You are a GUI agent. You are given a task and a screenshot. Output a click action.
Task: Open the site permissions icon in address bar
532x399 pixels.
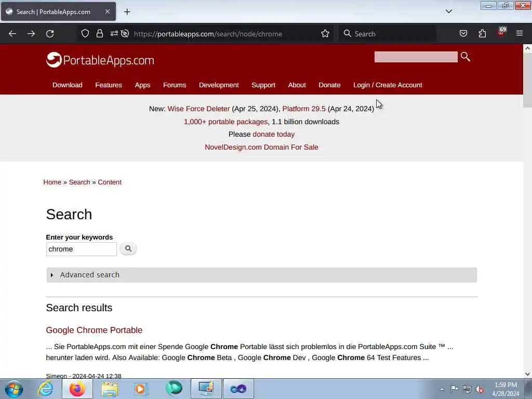(x=114, y=34)
